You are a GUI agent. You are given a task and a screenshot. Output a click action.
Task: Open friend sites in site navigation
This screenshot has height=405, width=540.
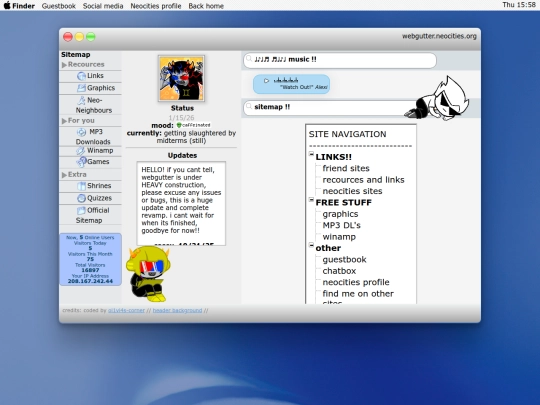pyautogui.click(x=346, y=168)
